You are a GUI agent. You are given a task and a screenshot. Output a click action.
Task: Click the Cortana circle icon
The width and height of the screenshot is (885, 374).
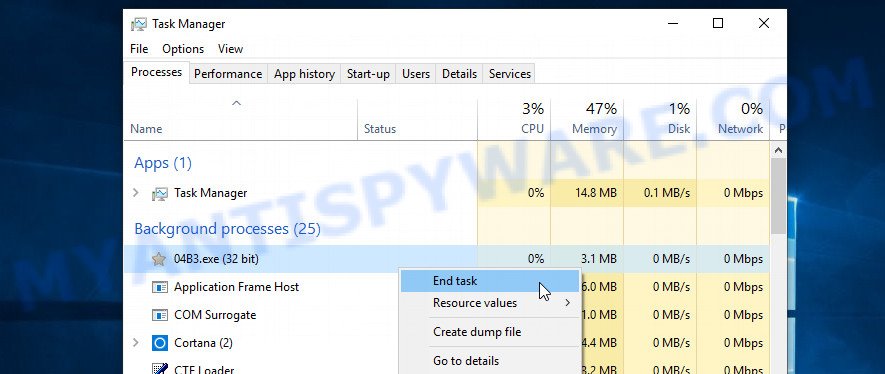(x=160, y=343)
